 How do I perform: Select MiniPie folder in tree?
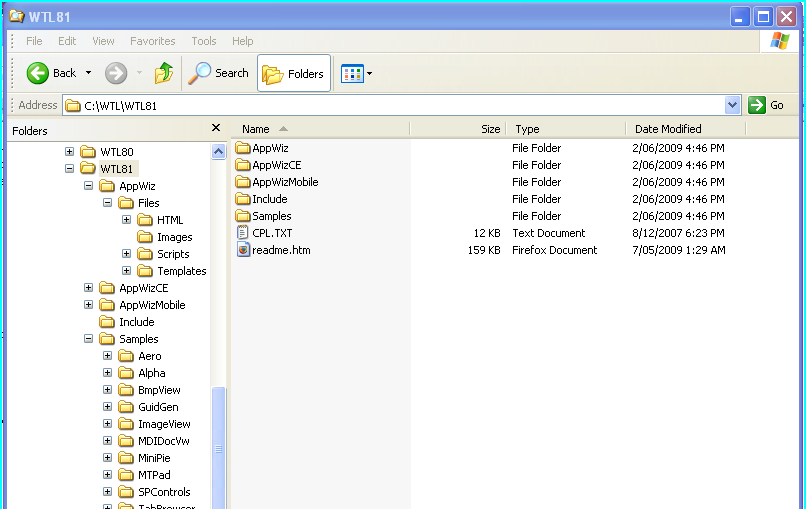click(144, 458)
